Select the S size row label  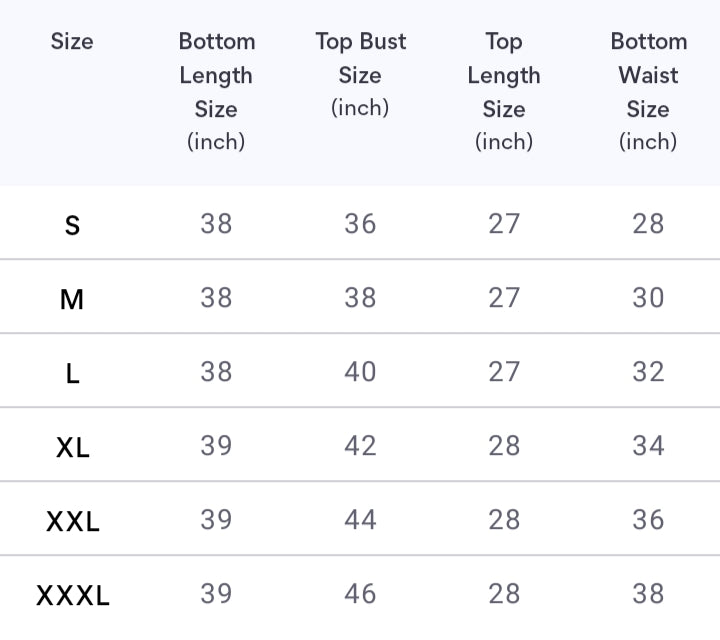[x=72, y=225]
